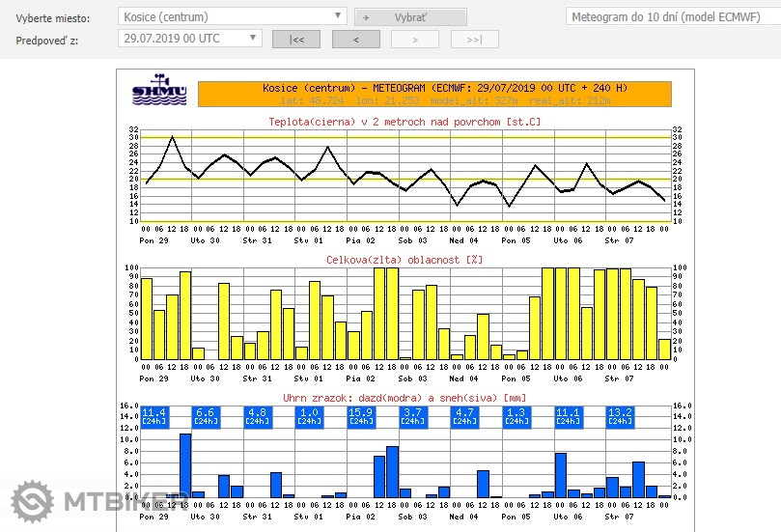Screen dimensions: 781x532
Task: Click the 1.0 mm 24h precipitation label
Action: click(x=309, y=416)
